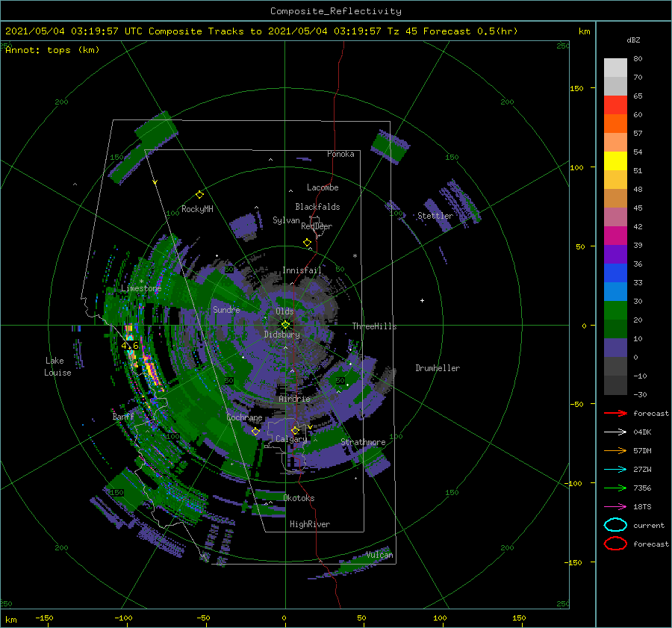Viewport: 672px width, 628px height.
Task: Pick the 39-36 dBZ purple swatch
Action: (615, 255)
